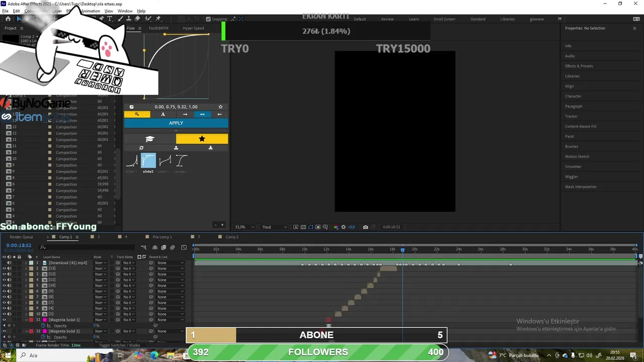Image resolution: width=644 pixels, height=362 pixels.
Task: Open the Help menu
Action: coord(141,11)
